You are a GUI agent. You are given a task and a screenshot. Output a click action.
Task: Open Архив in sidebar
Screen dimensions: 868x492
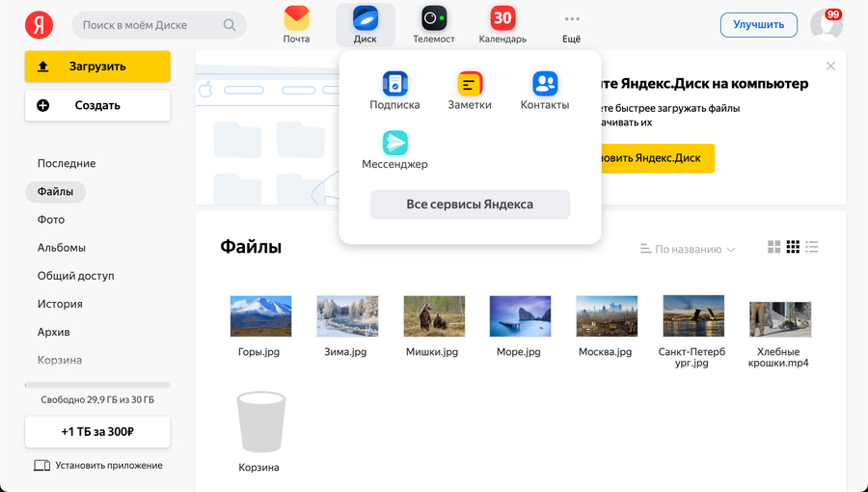54,332
